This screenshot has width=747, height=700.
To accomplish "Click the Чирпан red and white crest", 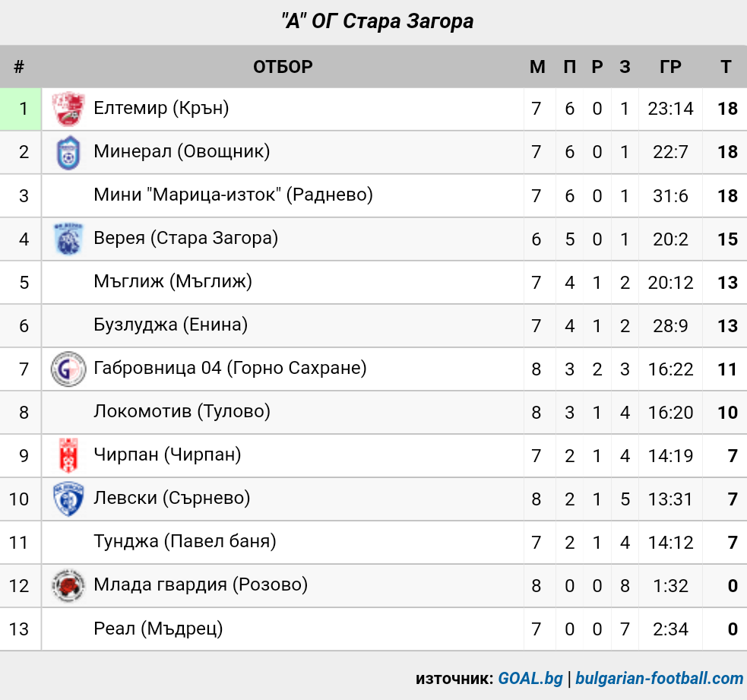I will pos(68,455).
